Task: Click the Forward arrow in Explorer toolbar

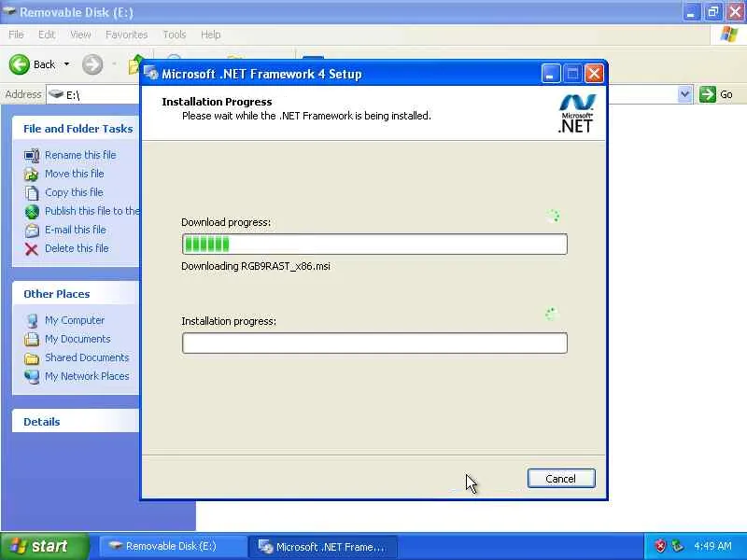Action: coord(92,64)
